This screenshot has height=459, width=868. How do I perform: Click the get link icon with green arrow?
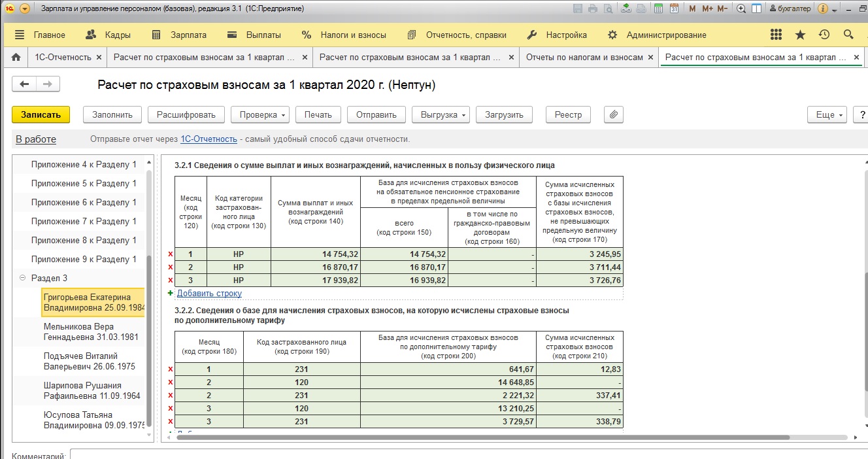click(x=626, y=9)
